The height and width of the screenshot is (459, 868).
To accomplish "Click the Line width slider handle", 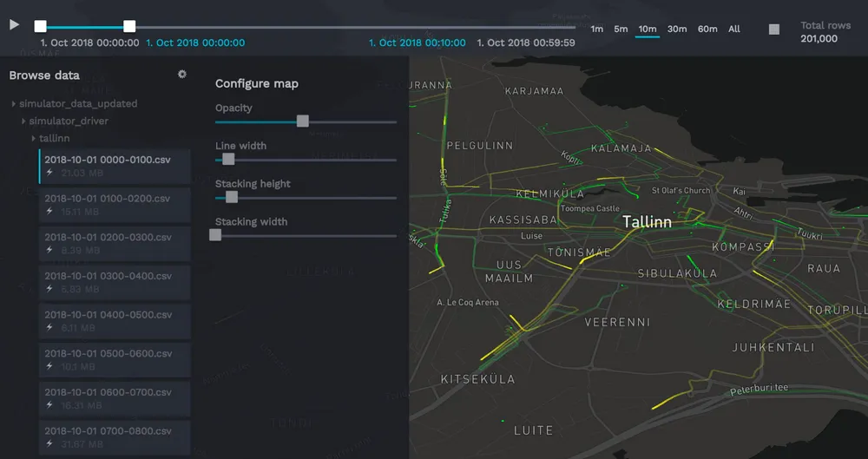I will coord(228,160).
